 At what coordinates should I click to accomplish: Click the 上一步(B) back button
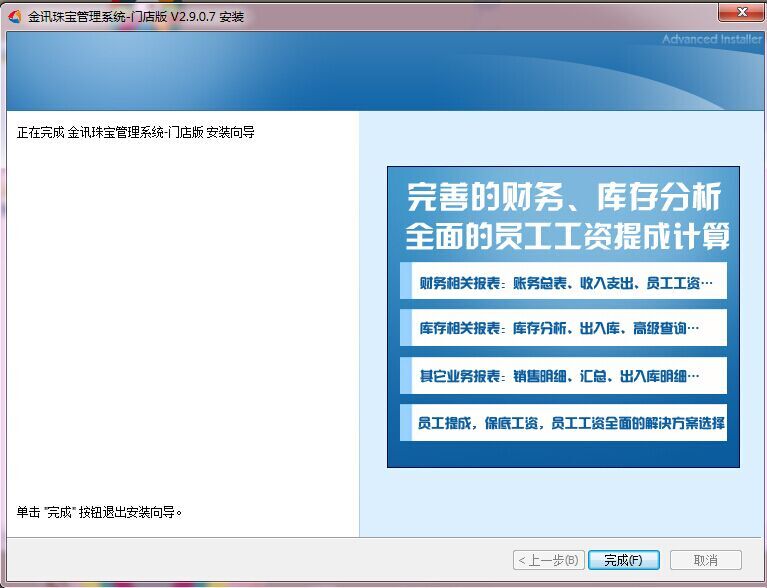pos(549,560)
